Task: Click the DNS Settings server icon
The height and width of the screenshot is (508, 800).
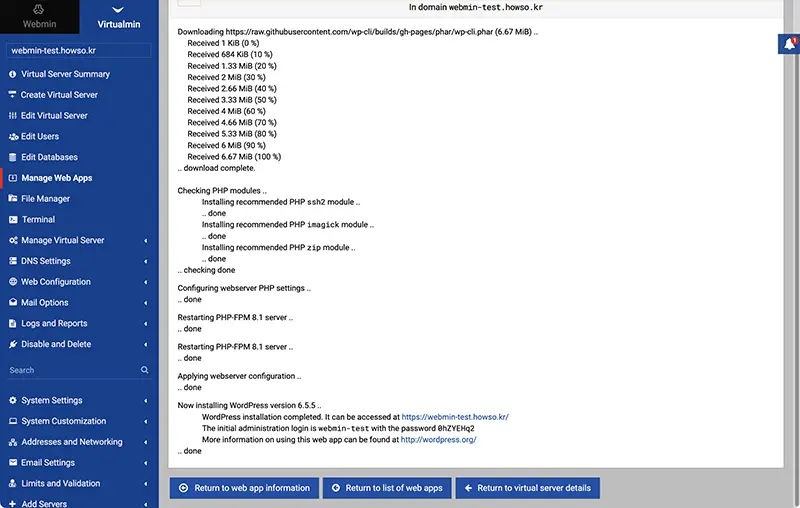Action: coord(13,261)
